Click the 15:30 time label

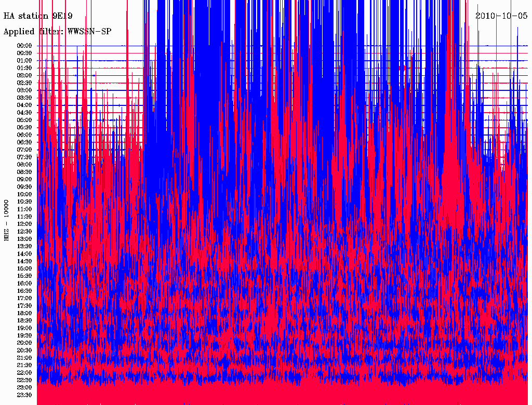coord(24,276)
